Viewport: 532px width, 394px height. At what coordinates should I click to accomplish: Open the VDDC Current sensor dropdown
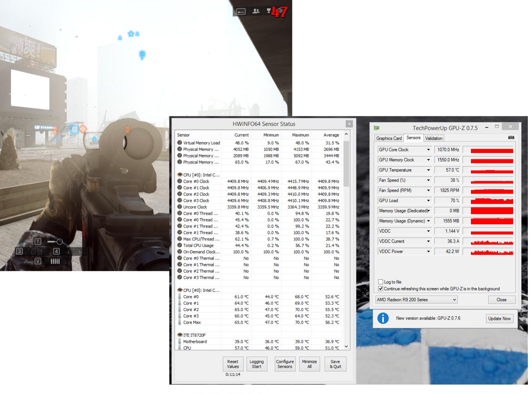click(x=428, y=242)
